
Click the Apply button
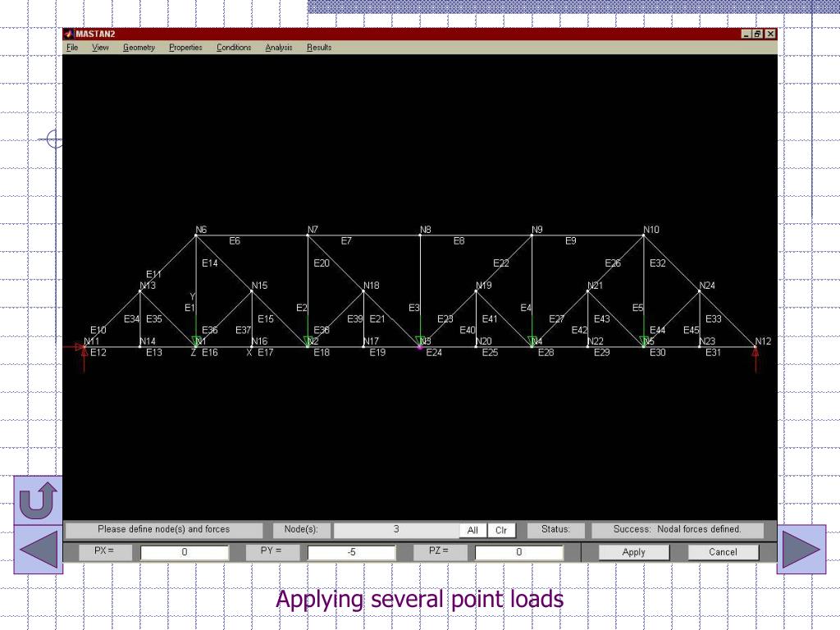coord(634,552)
